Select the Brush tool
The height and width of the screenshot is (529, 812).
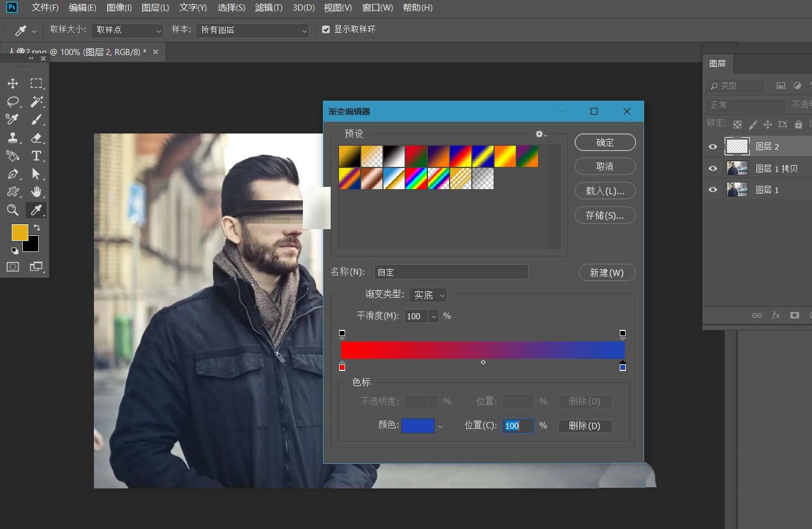pos(37,120)
